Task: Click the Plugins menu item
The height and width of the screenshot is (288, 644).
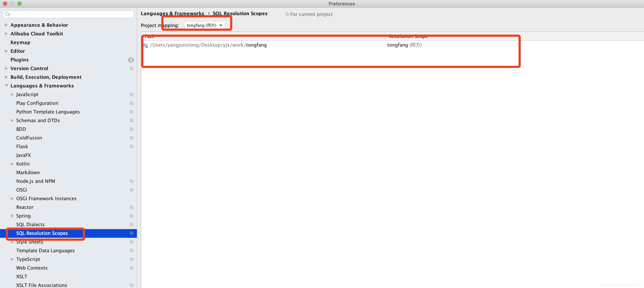Action: pyautogui.click(x=19, y=59)
